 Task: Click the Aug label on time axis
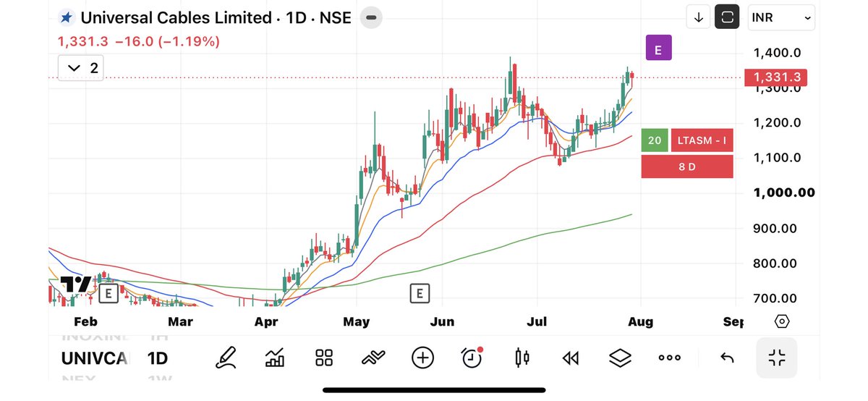pyautogui.click(x=640, y=321)
